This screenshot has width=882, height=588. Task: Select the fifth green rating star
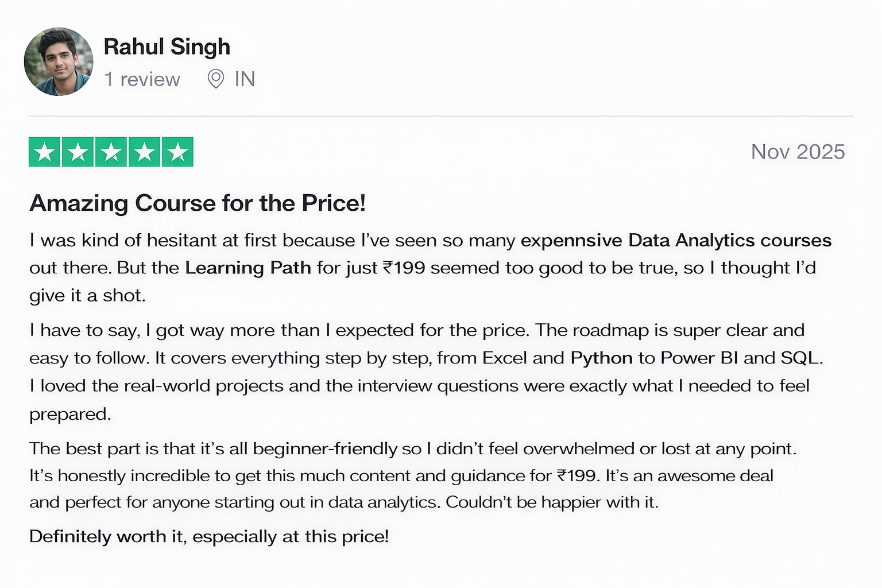[x=178, y=152]
